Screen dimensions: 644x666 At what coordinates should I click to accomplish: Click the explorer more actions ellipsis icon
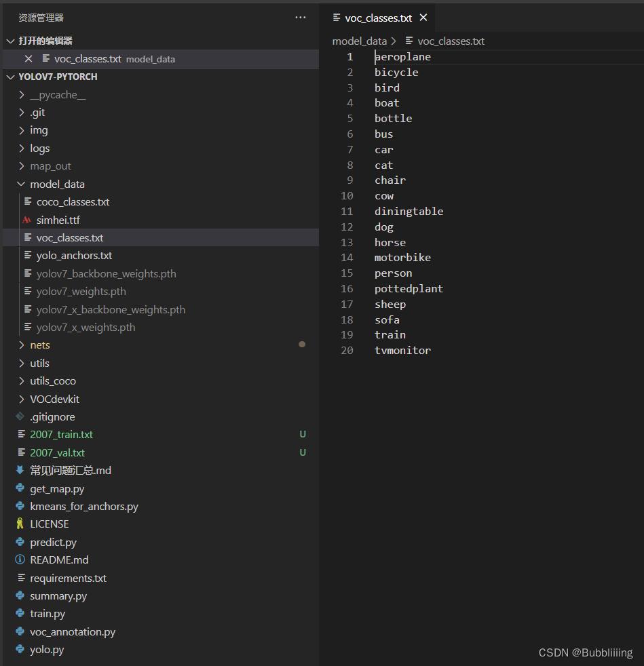point(301,18)
